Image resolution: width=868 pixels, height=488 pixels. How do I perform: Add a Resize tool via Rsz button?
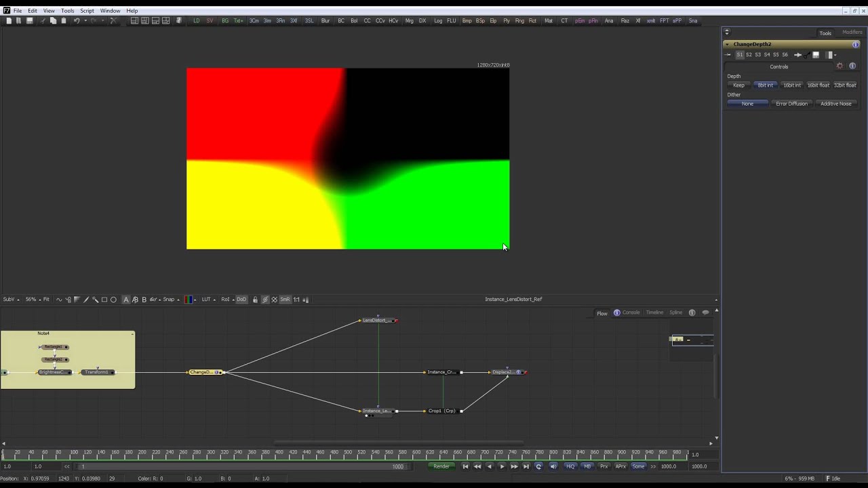625,21
